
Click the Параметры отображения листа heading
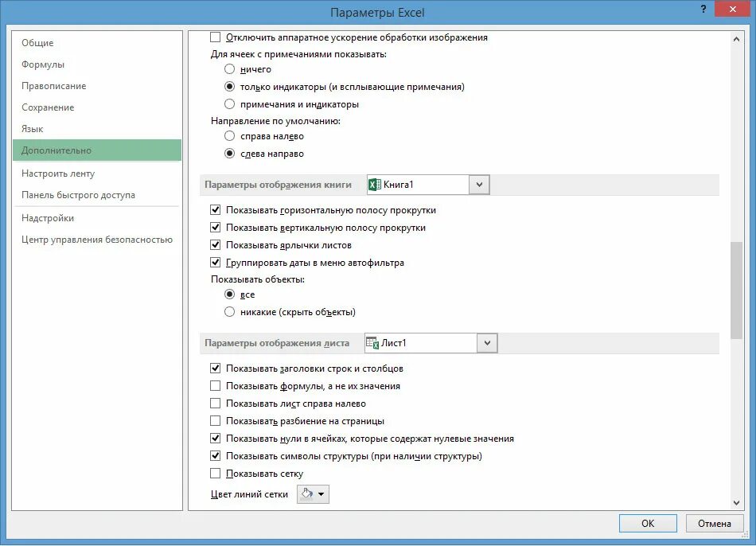point(277,343)
